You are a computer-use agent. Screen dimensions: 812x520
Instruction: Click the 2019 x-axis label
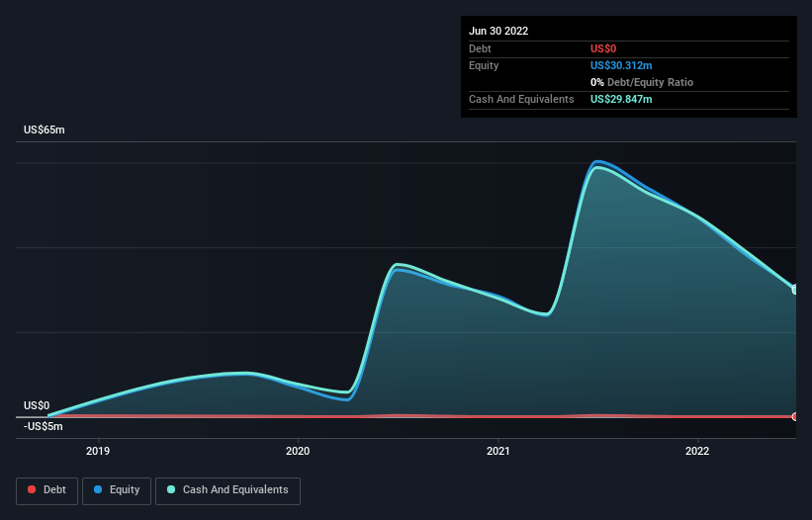pyautogui.click(x=98, y=451)
